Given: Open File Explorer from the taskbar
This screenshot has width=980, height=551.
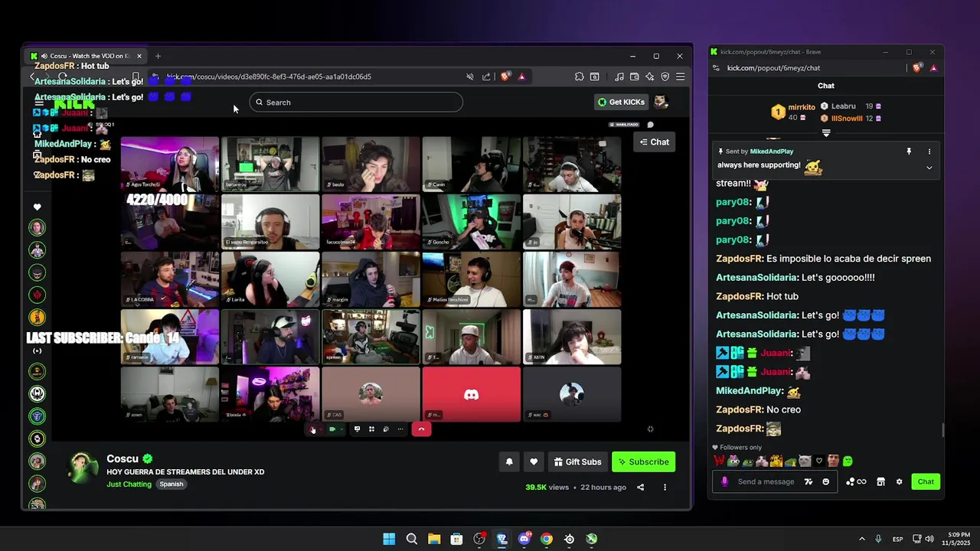Looking at the screenshot, I should pyautogui.click(x=434, y=539).
